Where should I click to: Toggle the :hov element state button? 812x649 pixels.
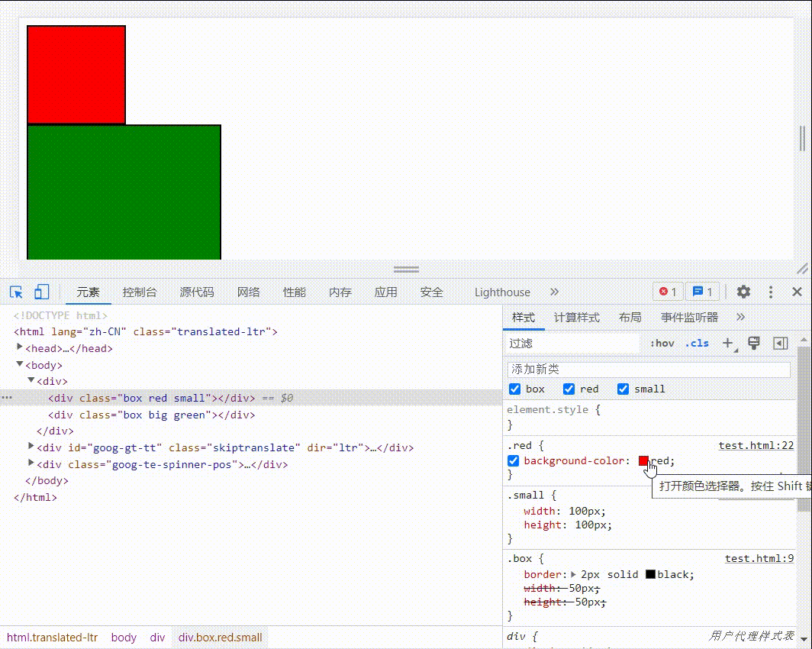coord(662,343)
